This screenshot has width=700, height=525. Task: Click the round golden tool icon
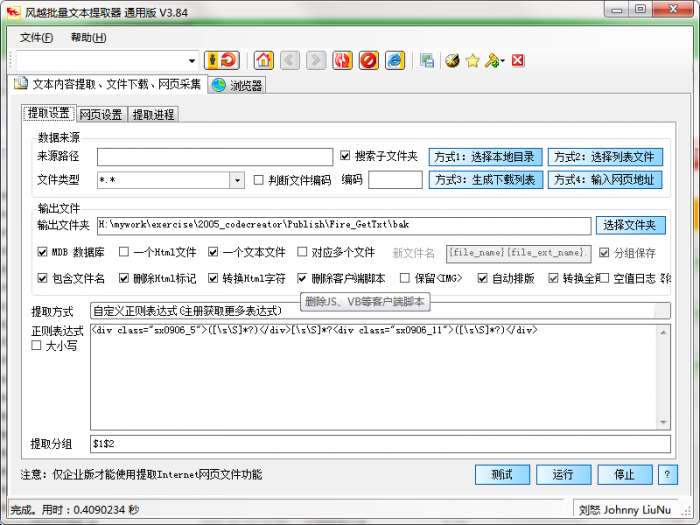(452, 60)
